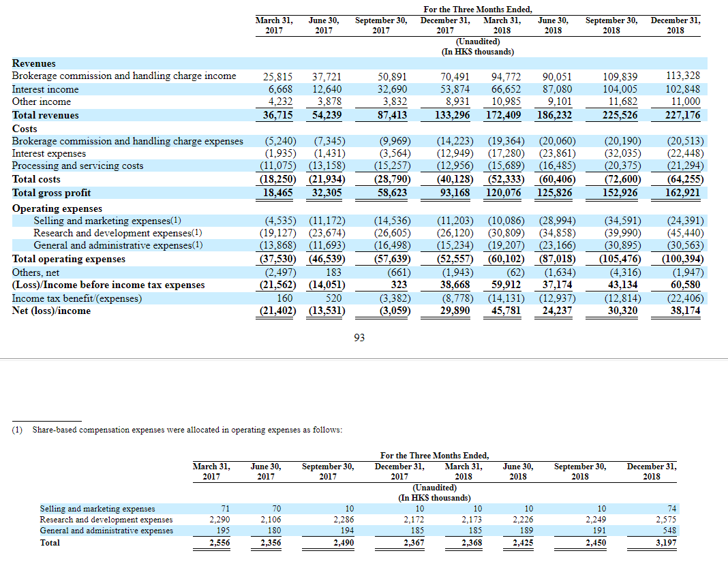
Task: Click the Interest income row label
Action: [45, 89]
